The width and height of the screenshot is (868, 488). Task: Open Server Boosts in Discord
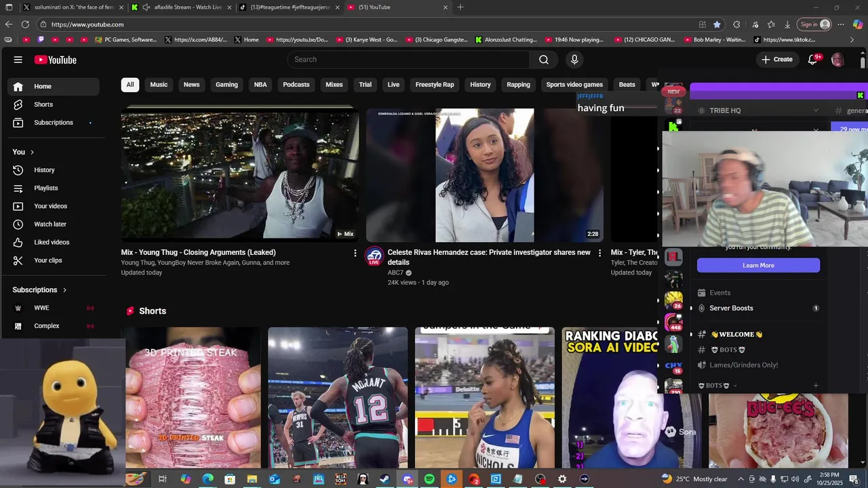pyautogui.click(x=758, y=308)
